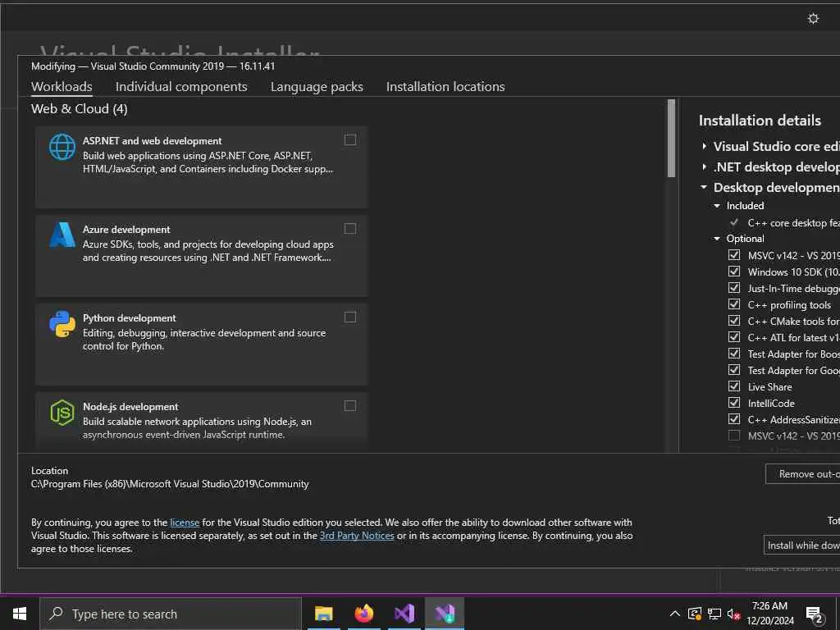Click the Web & Cloud (4) heading
The height and width of the screenshot is (630, 840).
(80, 109)
